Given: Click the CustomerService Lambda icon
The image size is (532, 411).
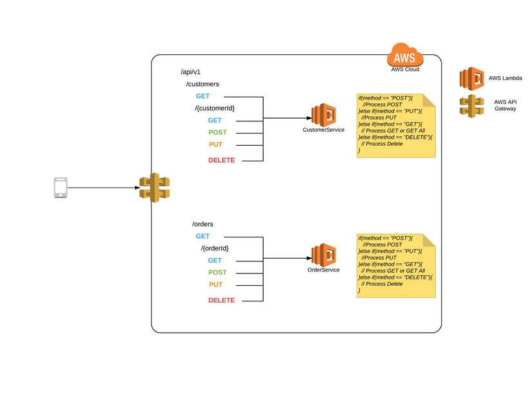Looking at the screenshot, I should tap(324, 115).
